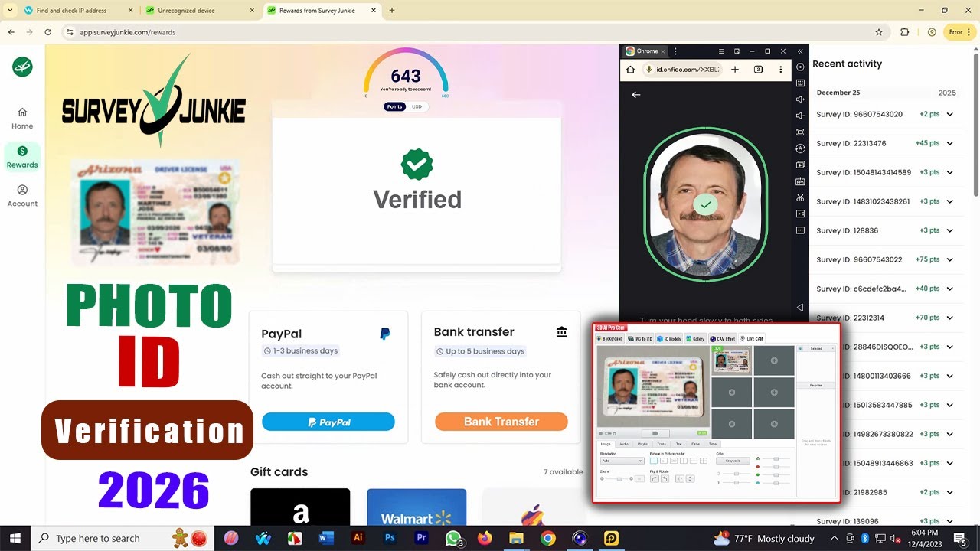Open WhatsApp from taskbar

(453, 538)
